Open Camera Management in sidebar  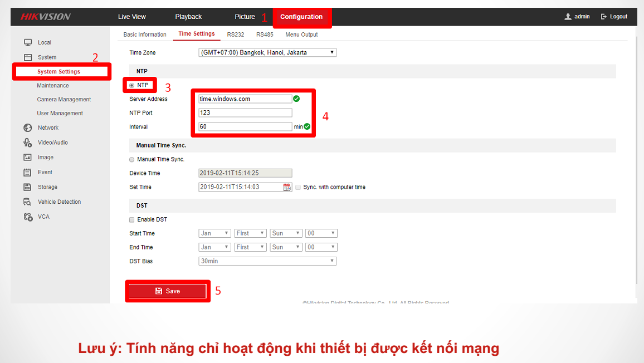64,99
